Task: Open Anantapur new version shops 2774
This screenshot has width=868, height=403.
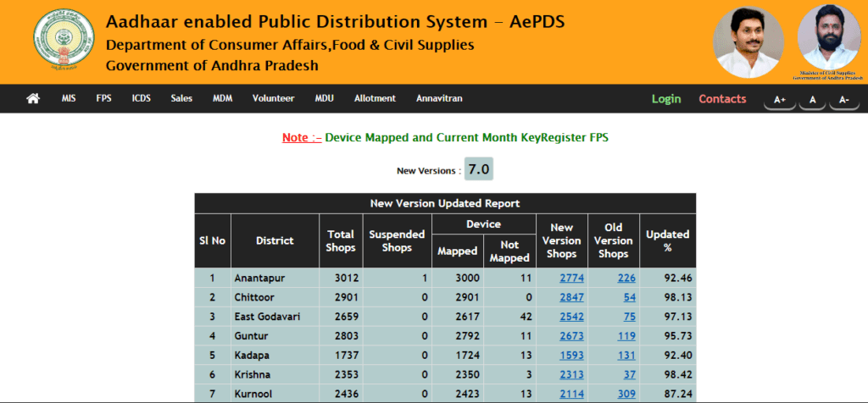Action: (x=571, y=278)
